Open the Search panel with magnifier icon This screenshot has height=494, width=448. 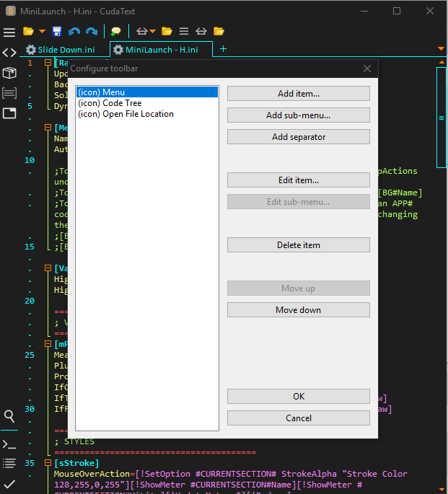pyautogui.click(x=9, y=416)
